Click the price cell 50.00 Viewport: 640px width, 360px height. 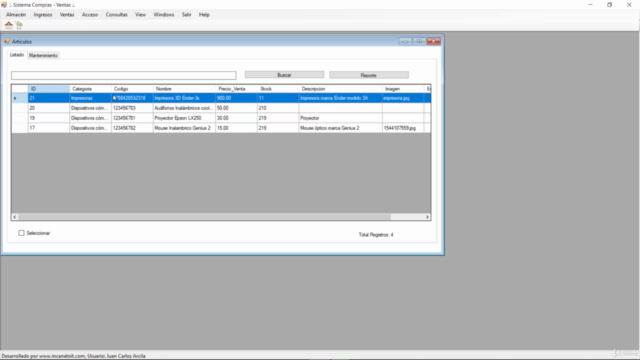236,108
